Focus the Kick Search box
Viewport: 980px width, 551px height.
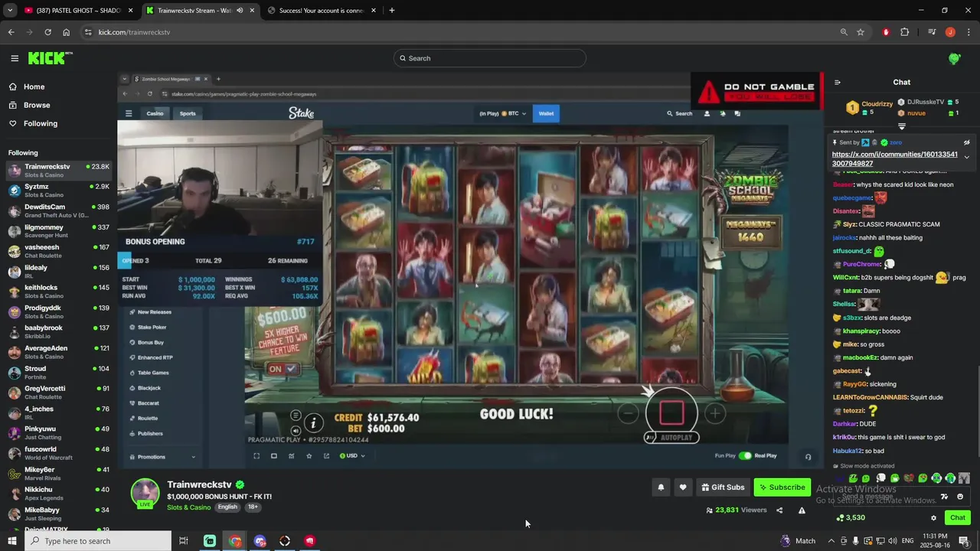[490, 58]
